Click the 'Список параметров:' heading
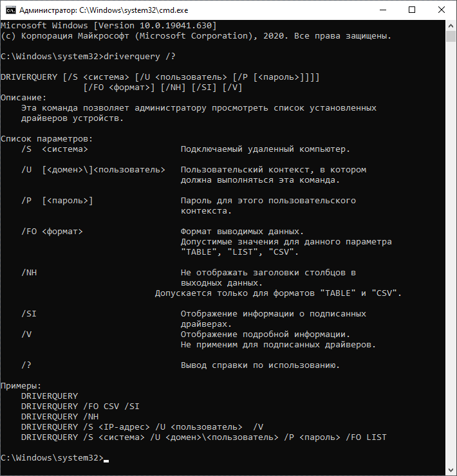This screenshot has width=457, height=476. pos(47,139)
